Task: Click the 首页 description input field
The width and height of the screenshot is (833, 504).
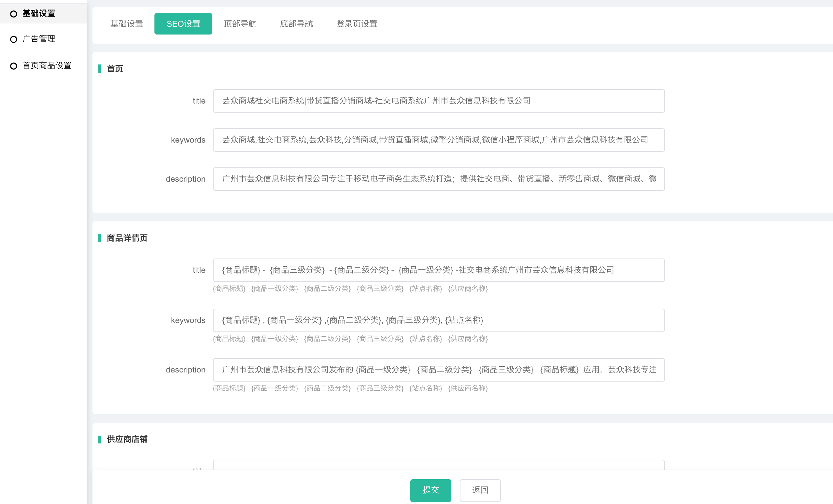Action: tap(438, 179)
